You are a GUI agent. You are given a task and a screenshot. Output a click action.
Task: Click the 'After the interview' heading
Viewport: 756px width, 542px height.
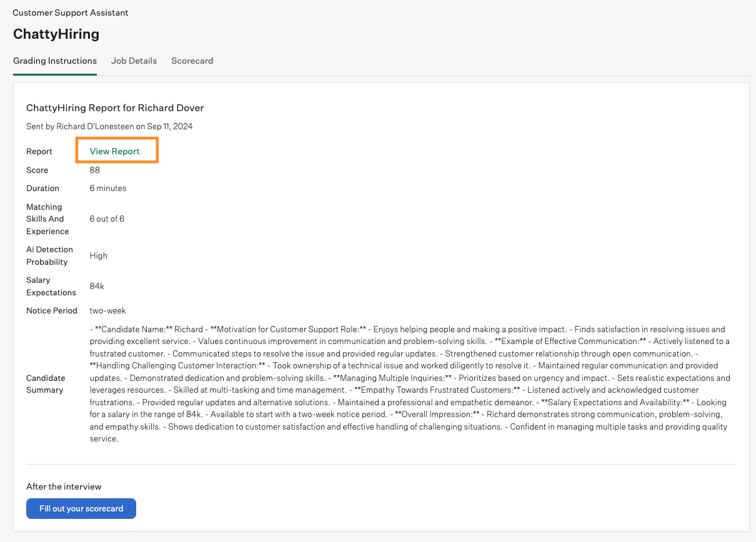(64, 486)
